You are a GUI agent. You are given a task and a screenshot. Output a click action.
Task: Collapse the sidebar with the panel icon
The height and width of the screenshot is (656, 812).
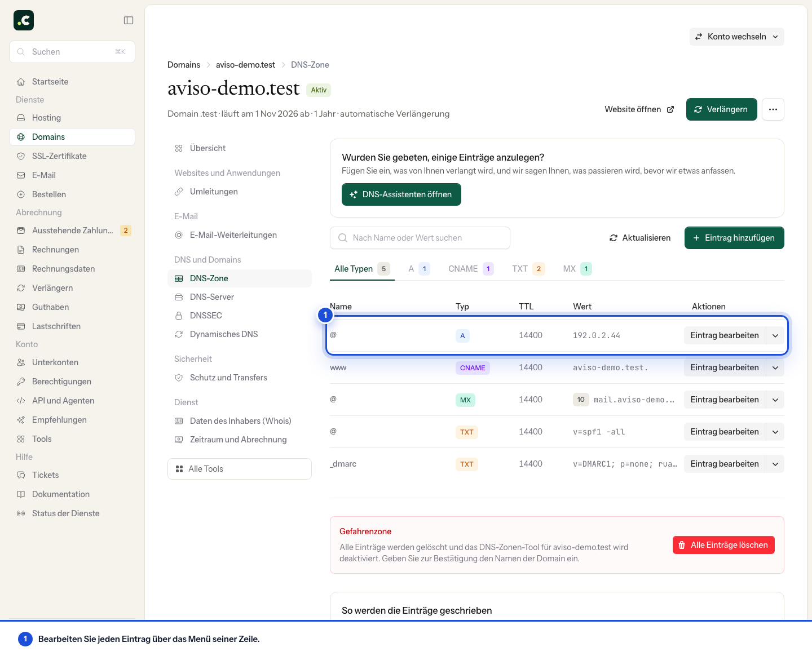click(x=129, y=20)
